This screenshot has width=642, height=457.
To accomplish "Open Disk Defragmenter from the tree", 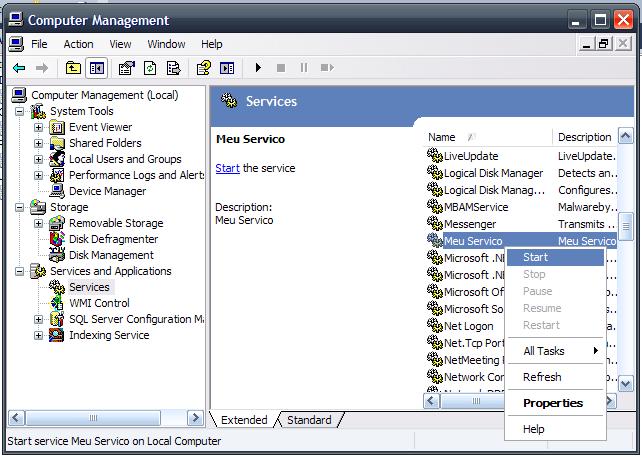I will [x=113, y=239].
